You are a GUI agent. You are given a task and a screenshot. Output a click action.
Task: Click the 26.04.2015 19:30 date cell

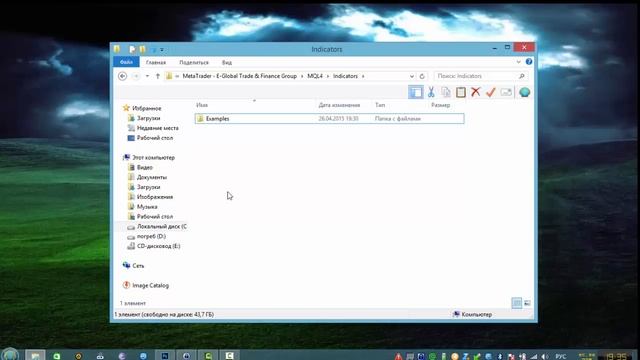pyautogui.click(x=338, y=118)
